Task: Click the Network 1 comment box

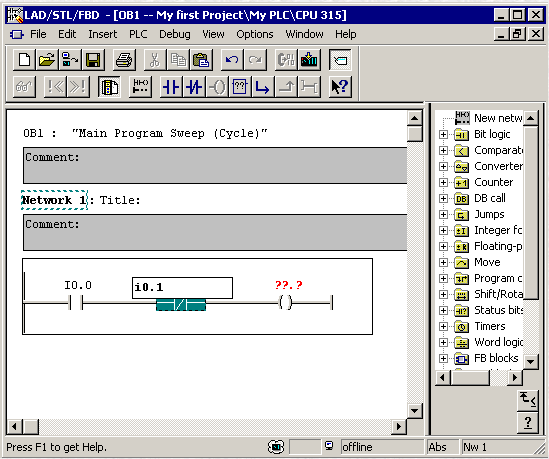Action: point(215,232)
